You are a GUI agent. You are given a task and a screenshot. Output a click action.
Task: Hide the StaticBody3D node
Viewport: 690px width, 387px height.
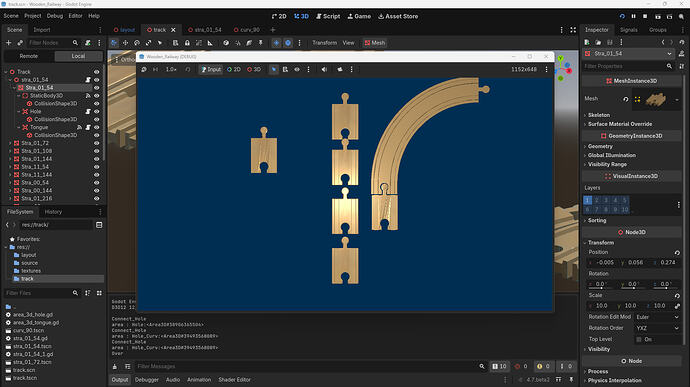[96, 96]
